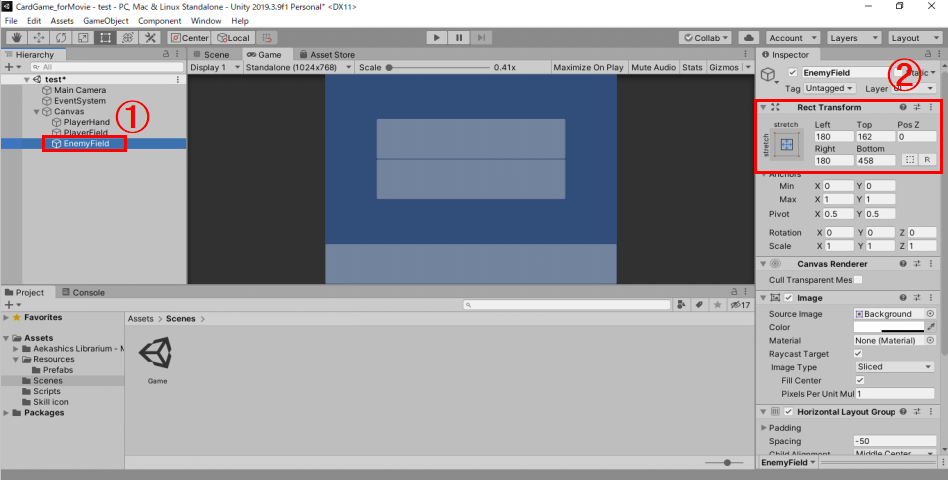Toggle Rect Transform raw edit mode R
Image resolution: width=948 pixels, height=480 pixels.
pos(927,160)
